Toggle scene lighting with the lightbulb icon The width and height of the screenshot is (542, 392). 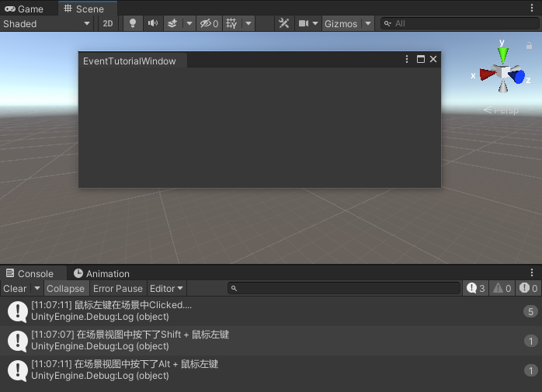click(x=132, y=23)
